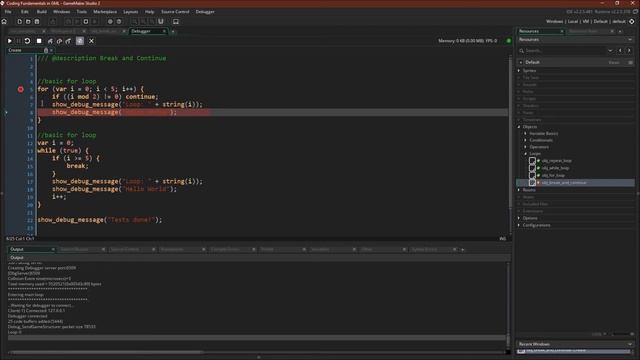This screenshot has height=360, width=640.
Task: Expand the Options folder
Action: [x=519, y=218]
